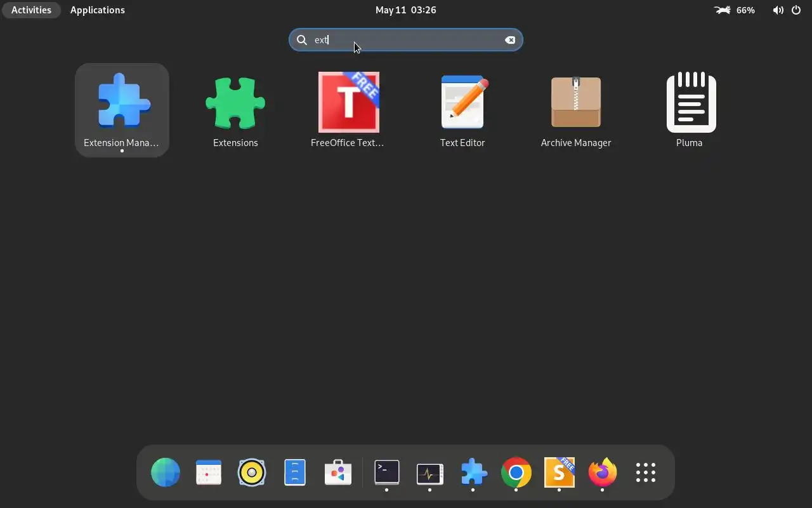Screen dimensions: 812x508
Task: Open the blue file cabinet Files app in dock
Action: [295, 473]
